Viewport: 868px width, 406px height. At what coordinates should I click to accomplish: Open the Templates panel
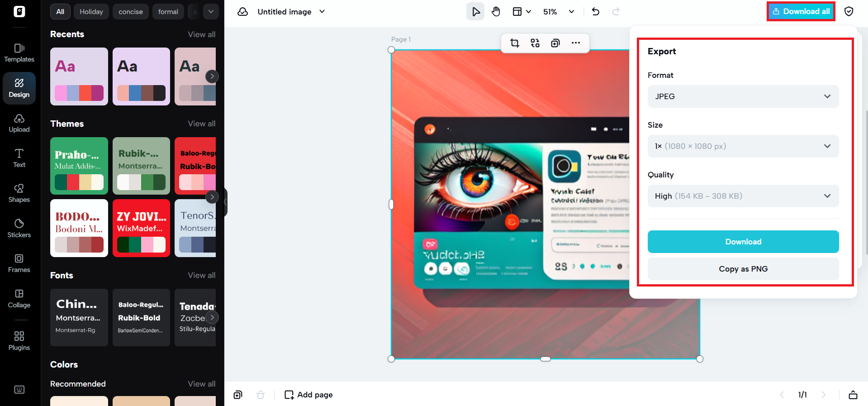point(19,53)
